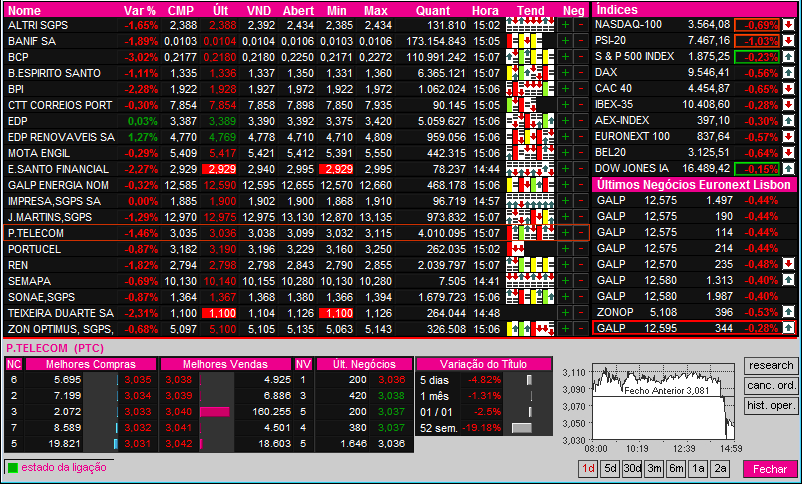Viewport: 802px width, 484px height.
Task: Click the buy volume bar at price 3,031
Action: pyautogui.click(x=116, y=444)
